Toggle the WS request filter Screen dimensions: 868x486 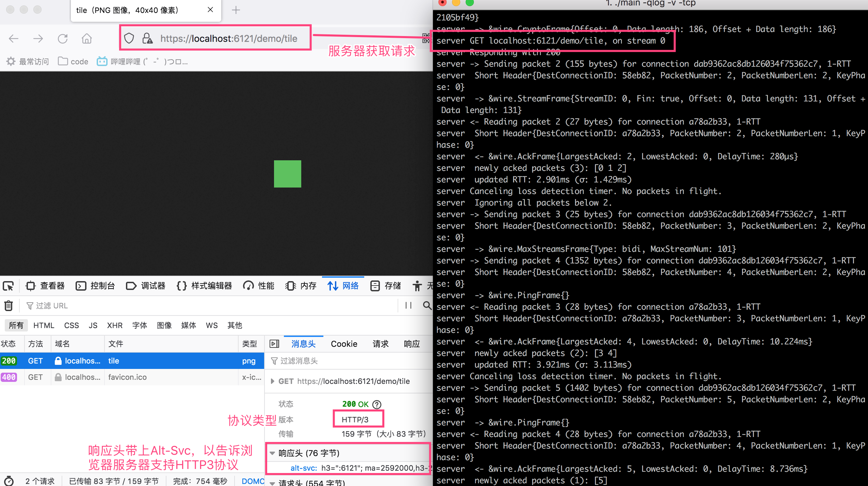coord(211,325)
